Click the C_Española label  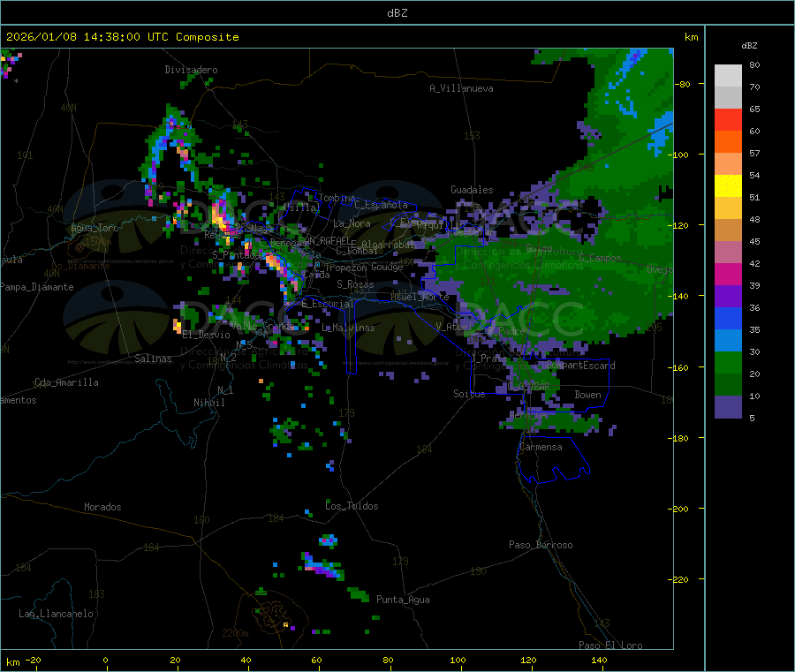point(382,205)
